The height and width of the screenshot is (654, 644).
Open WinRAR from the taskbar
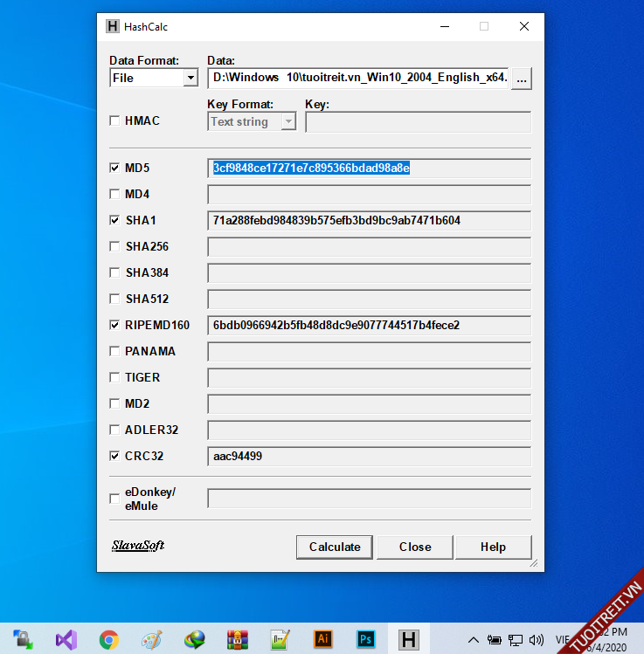click(238, 639)
